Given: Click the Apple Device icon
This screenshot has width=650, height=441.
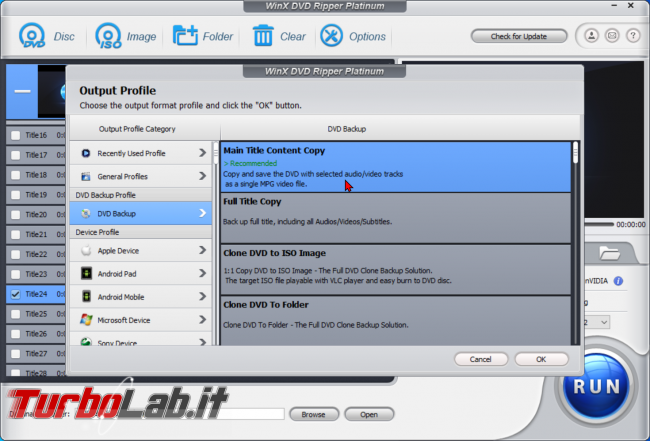Looking at the screenshot, I should click(86, 250).
